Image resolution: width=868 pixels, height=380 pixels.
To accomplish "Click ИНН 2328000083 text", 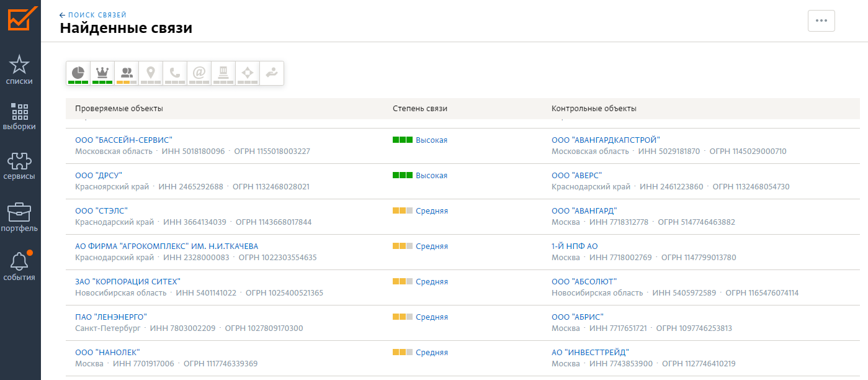I will point(197,258).
